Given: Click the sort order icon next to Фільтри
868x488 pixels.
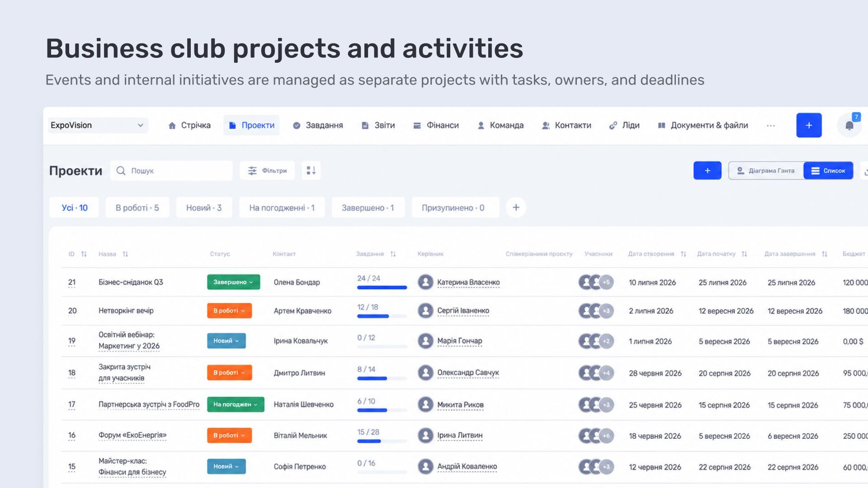Looking at the screenshot, I should 311,170.
